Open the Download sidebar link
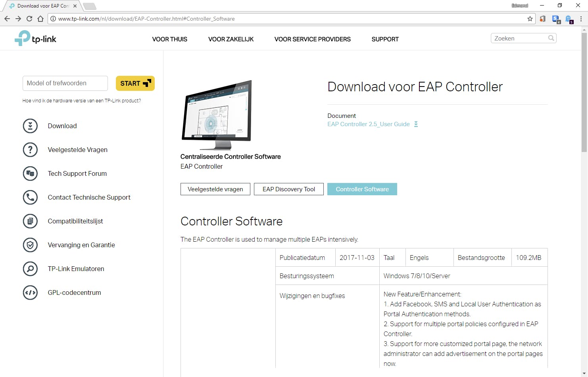This screenshot has width=588, height=377. [x=62, y=126]
